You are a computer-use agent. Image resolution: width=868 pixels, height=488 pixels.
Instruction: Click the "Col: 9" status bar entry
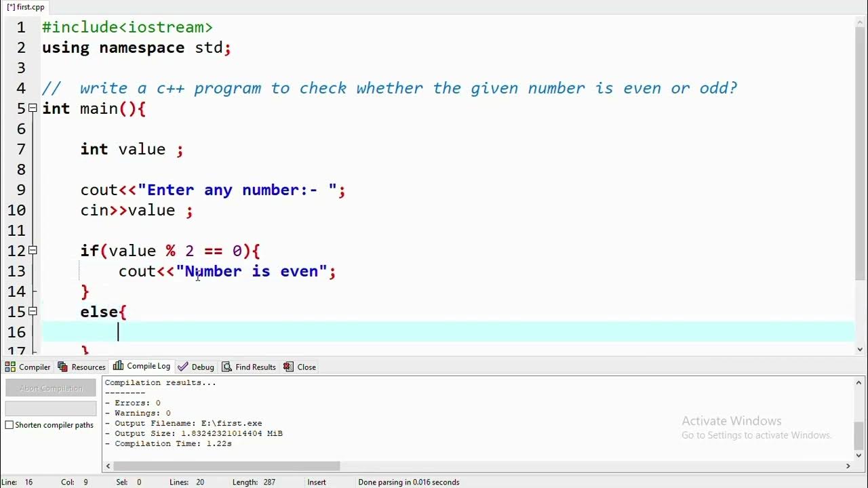coord(75,482)
